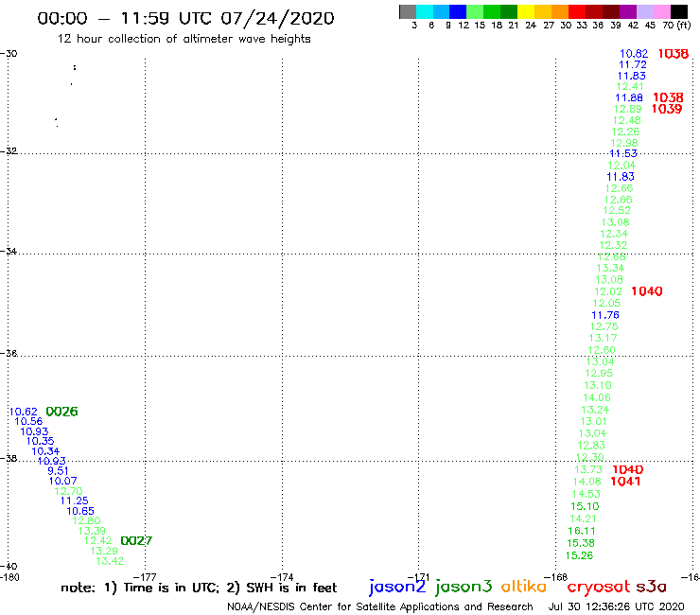This screenshot has height=615, width=700.
Task: Click the legend scale label '70 (ft)'
Action: click(x=676, y=26)
